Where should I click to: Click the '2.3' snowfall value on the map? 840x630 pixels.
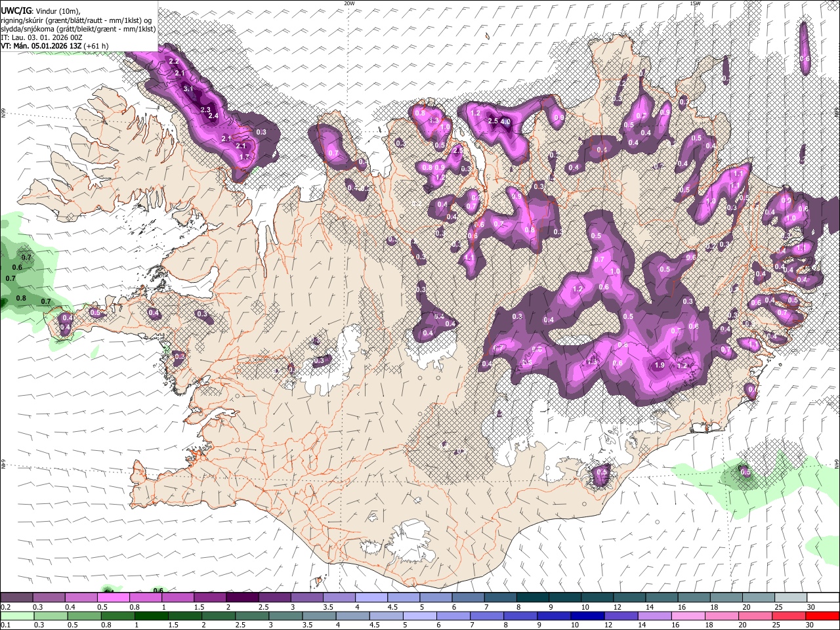[x=205, y=110]
